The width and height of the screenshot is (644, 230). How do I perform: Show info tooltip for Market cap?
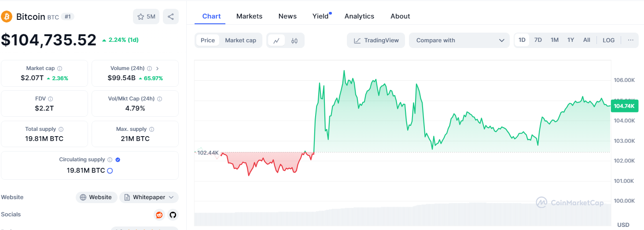60,68
